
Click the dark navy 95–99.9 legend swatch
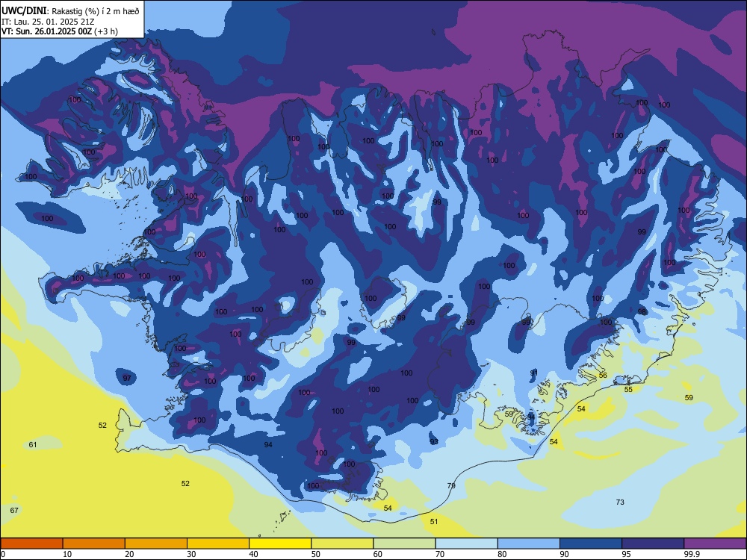(x=653, y=544)
